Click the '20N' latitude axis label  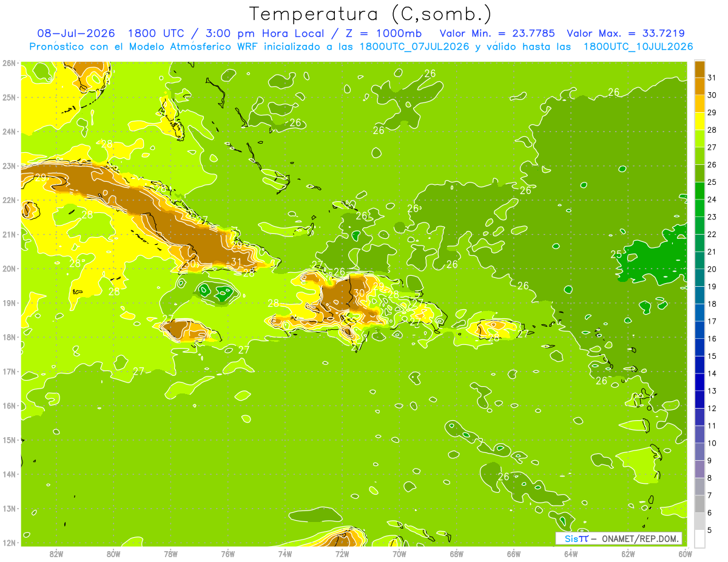tap(8, 269)
